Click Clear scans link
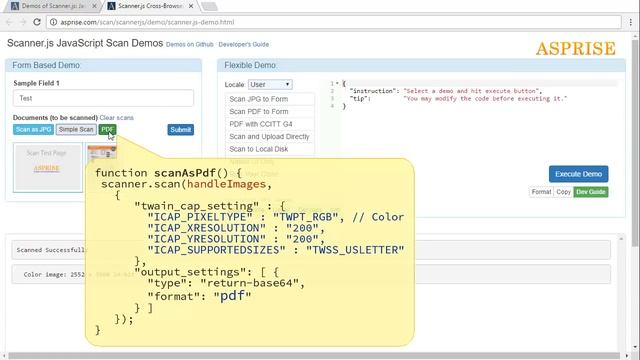 tap(116, 118)
